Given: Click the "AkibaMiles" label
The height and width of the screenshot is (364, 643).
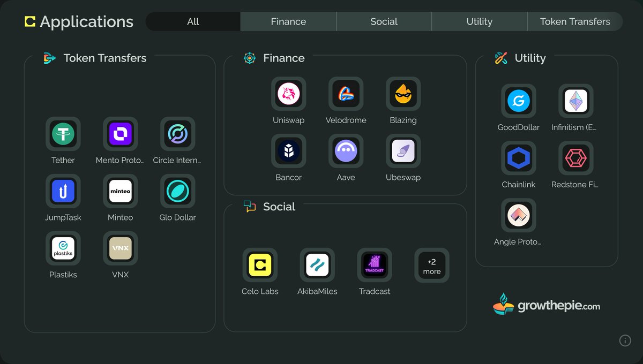Looking at the screenshot, I should tap(317, 291).
